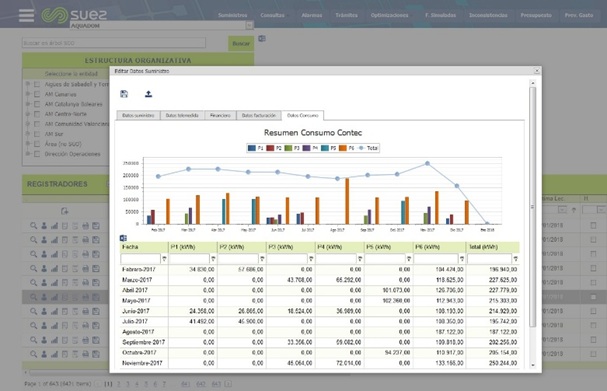Viewport: 607px width, 391px height.
Task: Click the dialog's vertical scrollbar down arrow
Action: [x=533, y=365]
